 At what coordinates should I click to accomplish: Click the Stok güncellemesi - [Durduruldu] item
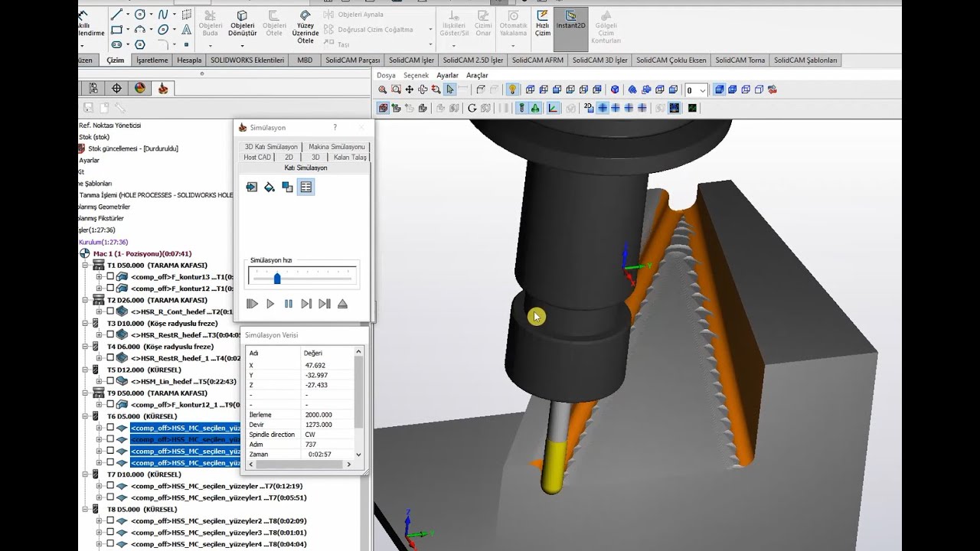133,148
